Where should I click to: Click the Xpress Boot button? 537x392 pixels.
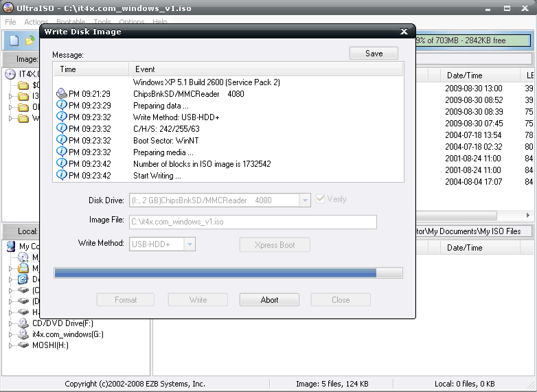click(x=275, y=245)
